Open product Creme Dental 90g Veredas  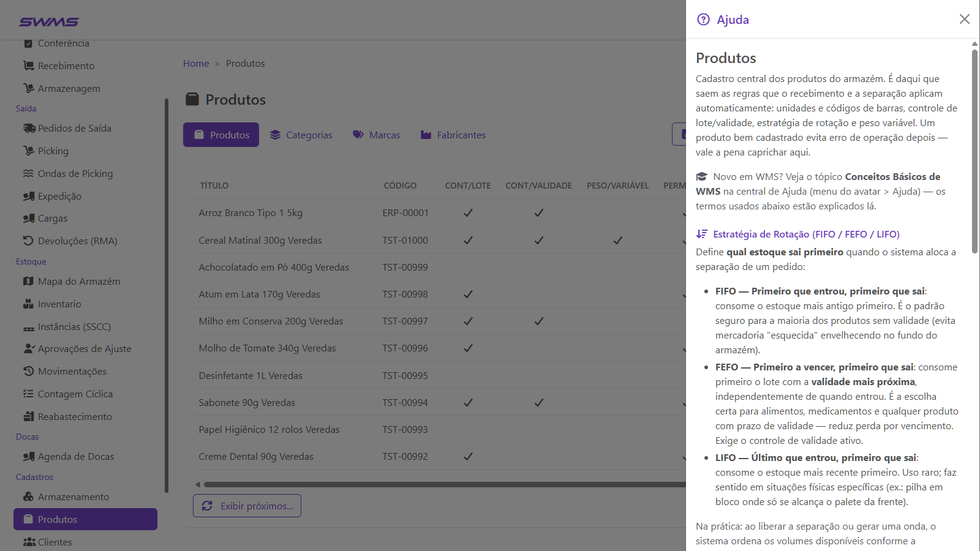(x=256, y=456)
